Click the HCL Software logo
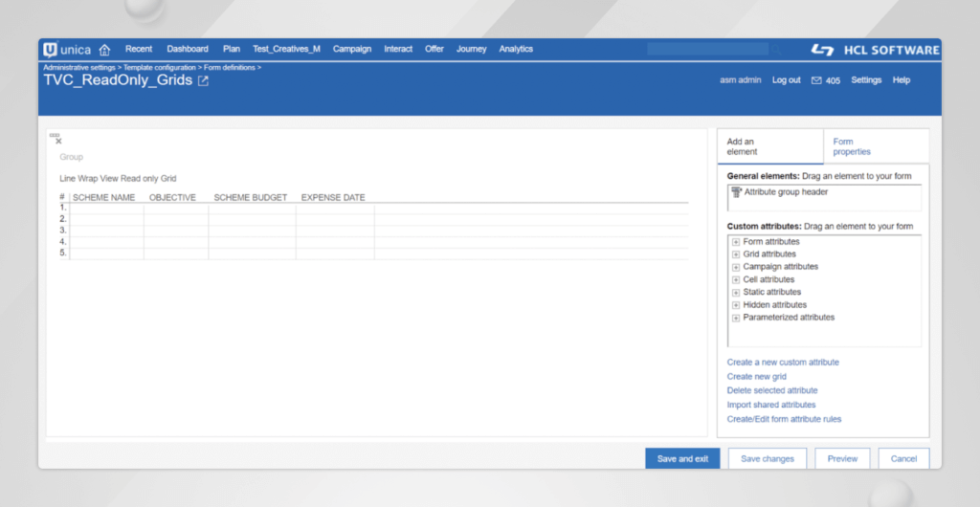 pyautogui.click(x=875, y=50)
